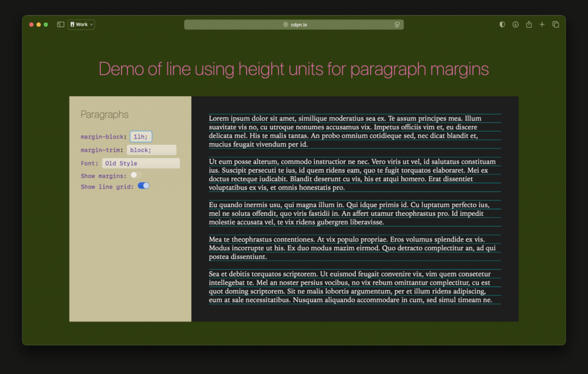Viewport: 588px width, 374px height.
Task: Open the Work profile dropdown
Action: pyautogui.click(x=81, y=25)
